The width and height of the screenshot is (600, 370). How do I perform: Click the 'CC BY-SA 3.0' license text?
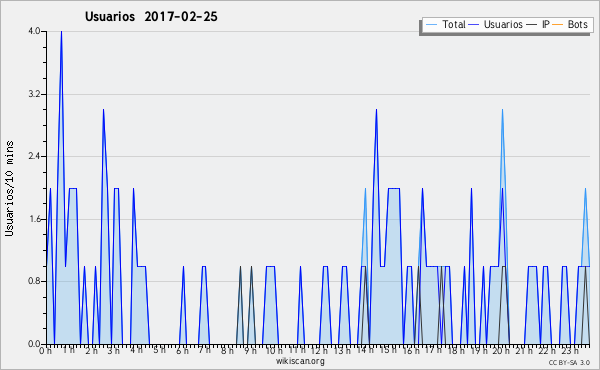click(x=569, y=363)
